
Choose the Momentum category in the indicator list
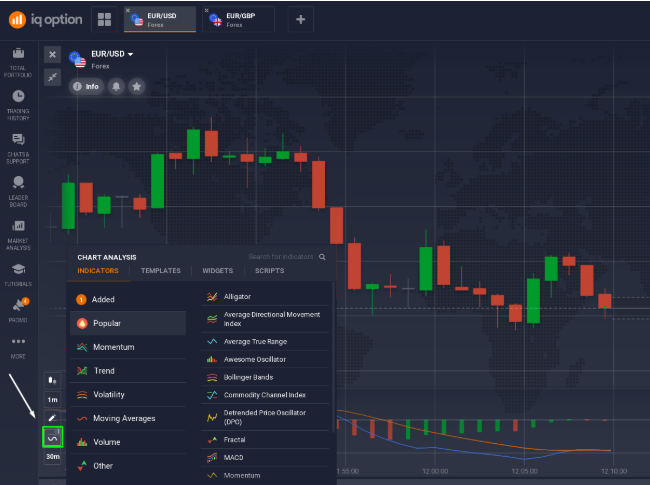(x=113, y=347)
